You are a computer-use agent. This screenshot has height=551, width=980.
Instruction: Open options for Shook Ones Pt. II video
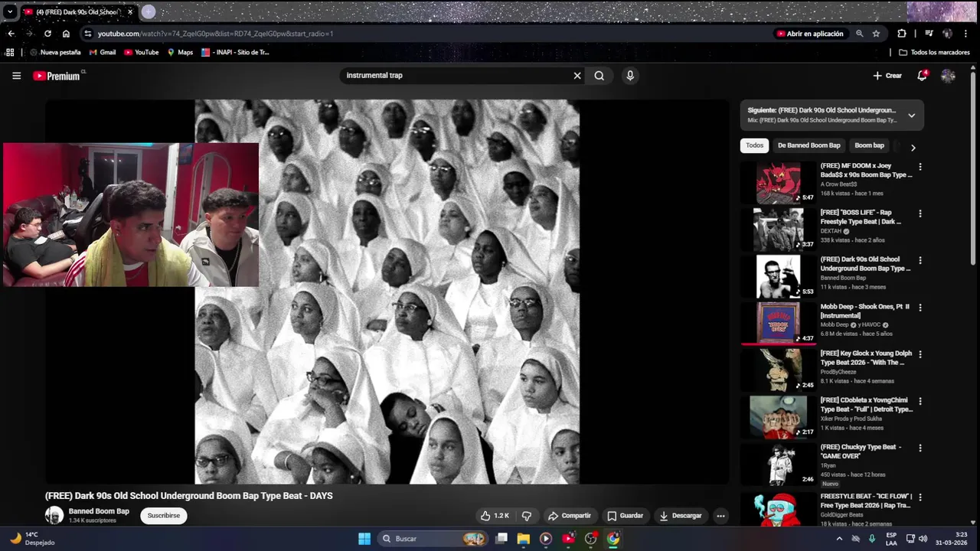[x=920, y=308]
